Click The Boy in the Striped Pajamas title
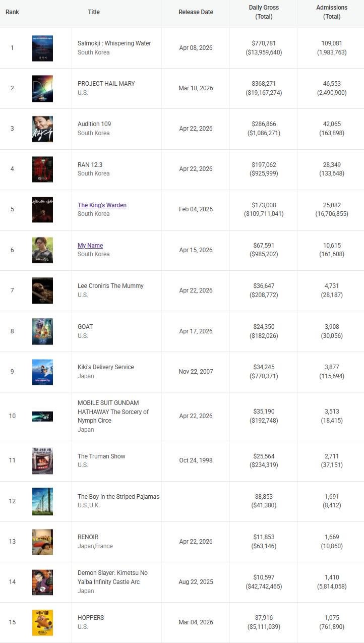Image resolution: width=364 pixels, height=643 pixels. 118,497
